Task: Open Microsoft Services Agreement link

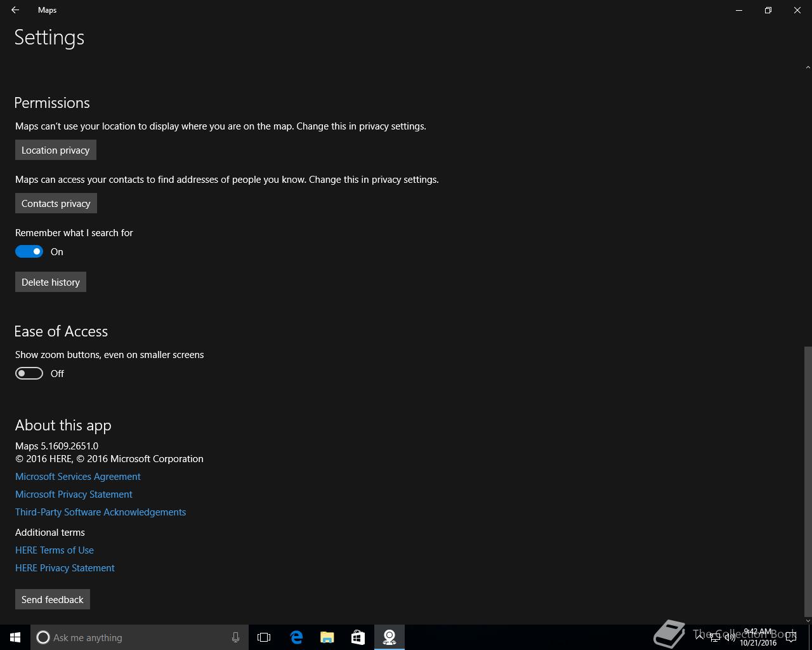Action: (x=78, y=477)
